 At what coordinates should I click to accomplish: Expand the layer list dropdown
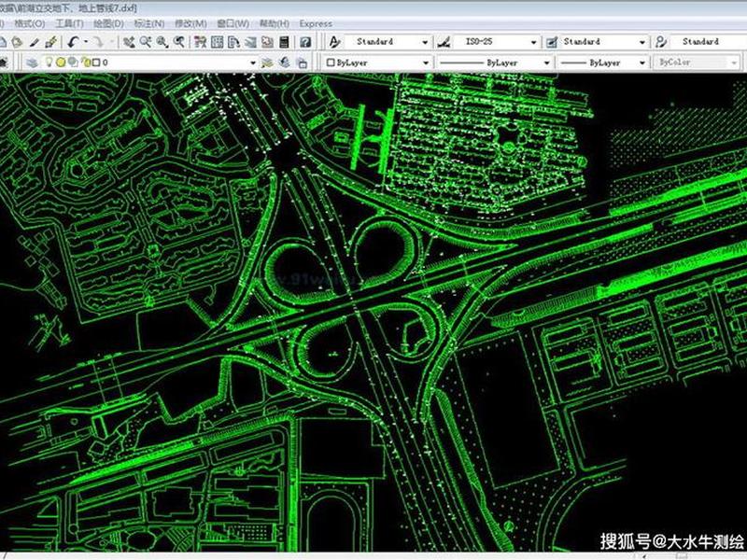(x=253, y=63)
